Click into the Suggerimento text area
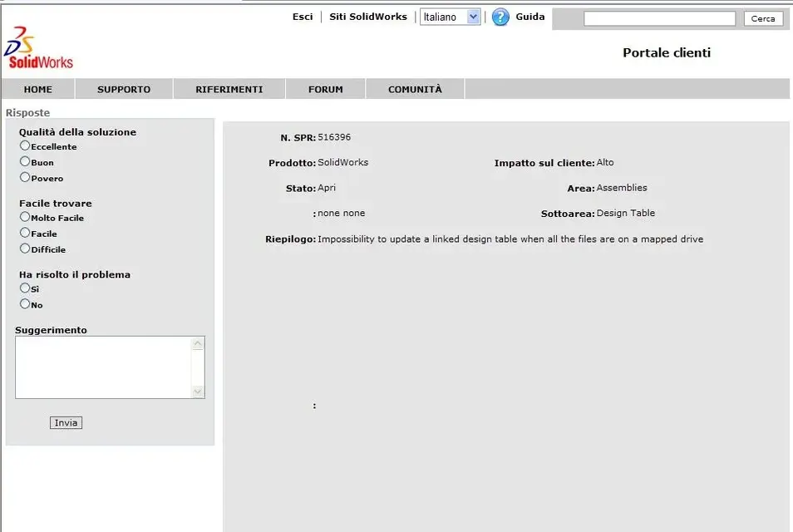 104,367
